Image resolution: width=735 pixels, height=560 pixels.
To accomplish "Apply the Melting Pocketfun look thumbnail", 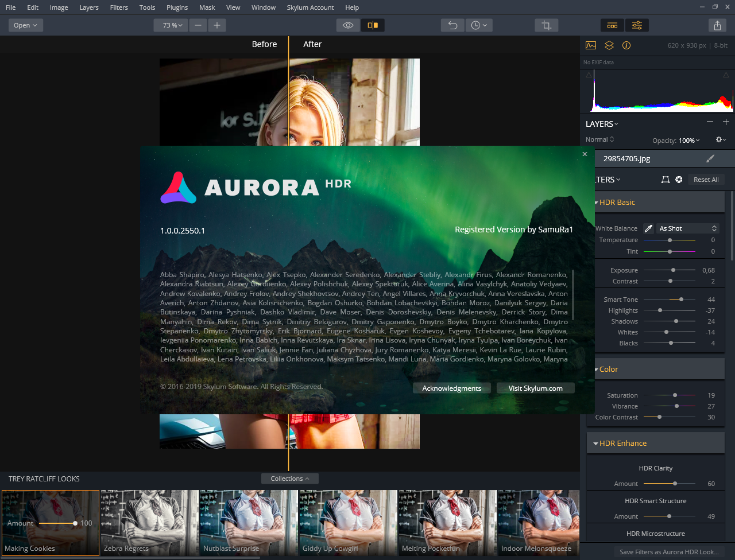I will (447, 523).
